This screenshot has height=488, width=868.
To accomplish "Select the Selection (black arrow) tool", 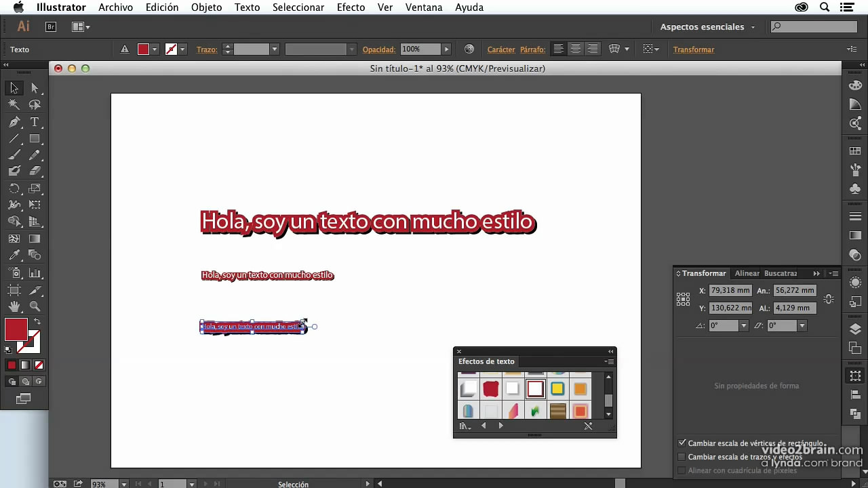I will pos(14,88).
